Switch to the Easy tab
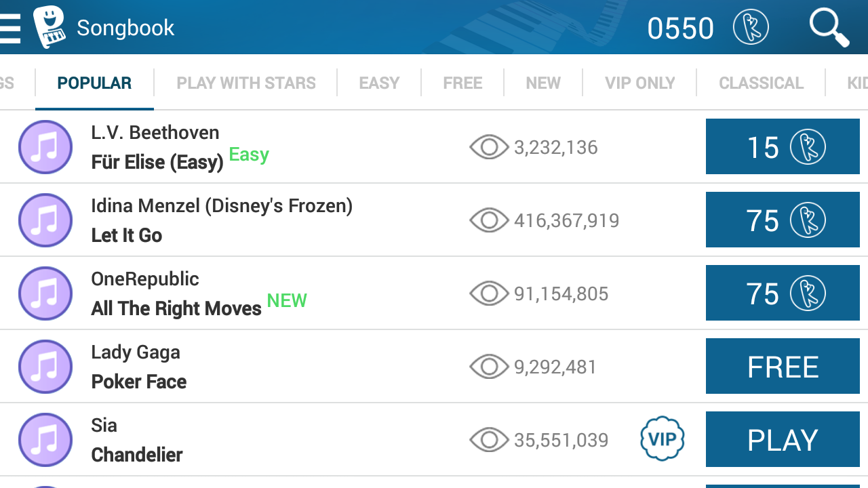Screen dimensions: 868x488 [x=379, y=83]
